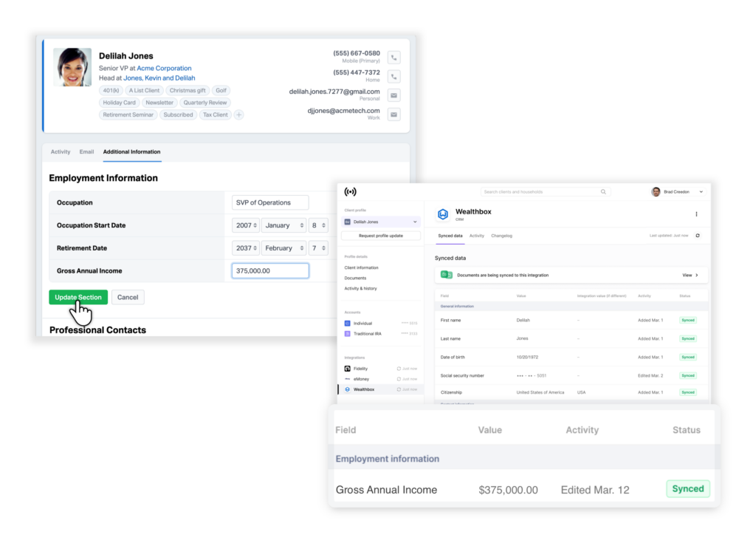Open the Retirement Date year stepper
756x543 pixels.
(x=246, y=247)
